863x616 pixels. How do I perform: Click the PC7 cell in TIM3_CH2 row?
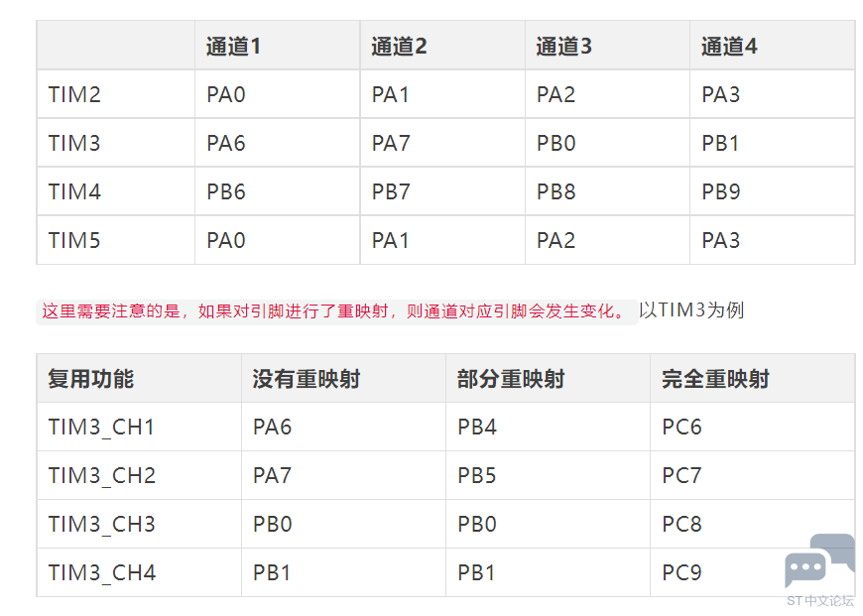(x=681, y=476)
